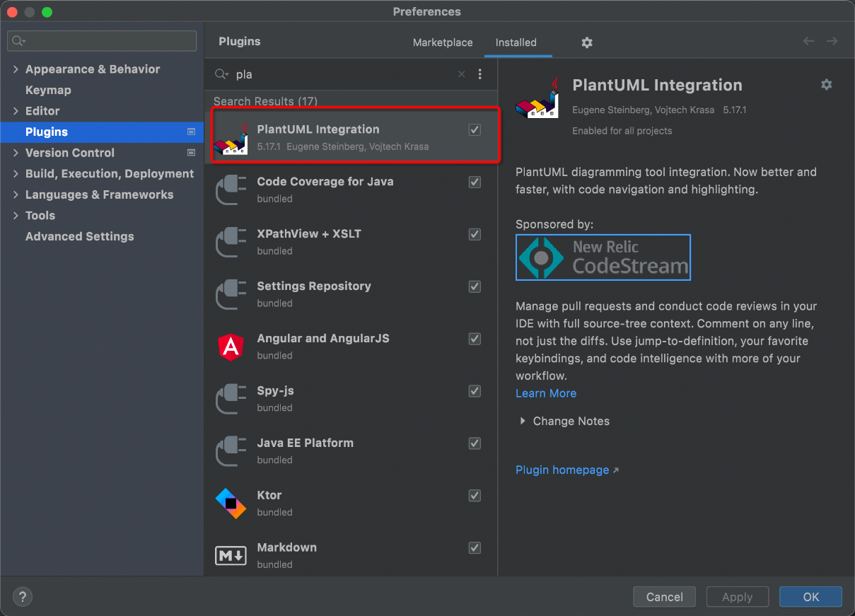
Task: Click the Angular and AngularJS logo icon
Action: click(x=231, y=347)
